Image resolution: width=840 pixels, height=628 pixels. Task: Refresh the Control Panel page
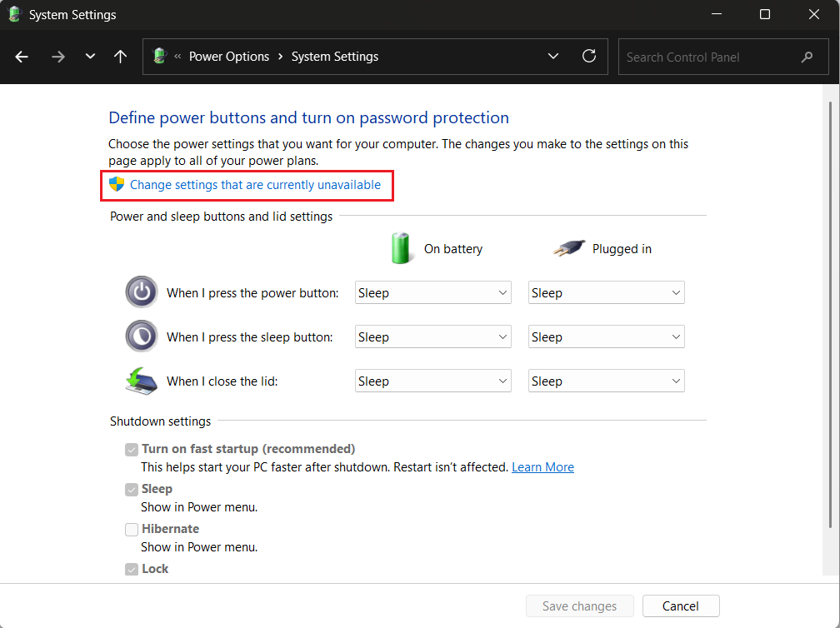coord(589,57)
